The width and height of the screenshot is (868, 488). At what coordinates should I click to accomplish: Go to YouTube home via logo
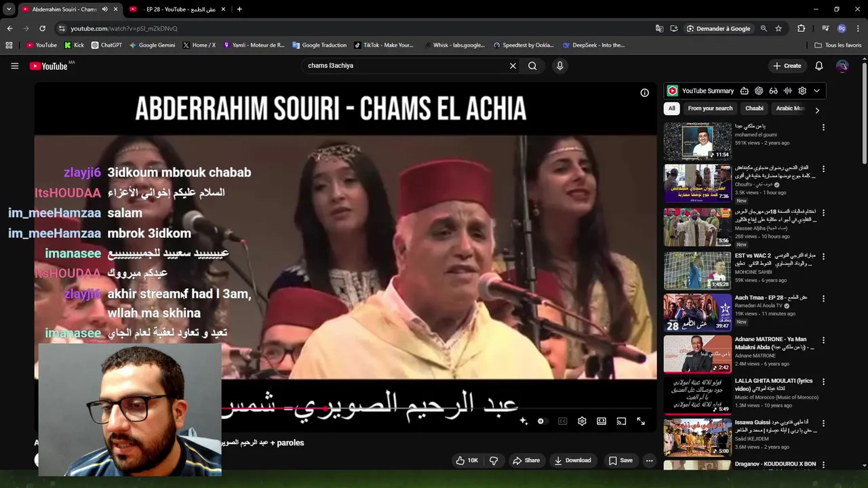tap(49, 66)
